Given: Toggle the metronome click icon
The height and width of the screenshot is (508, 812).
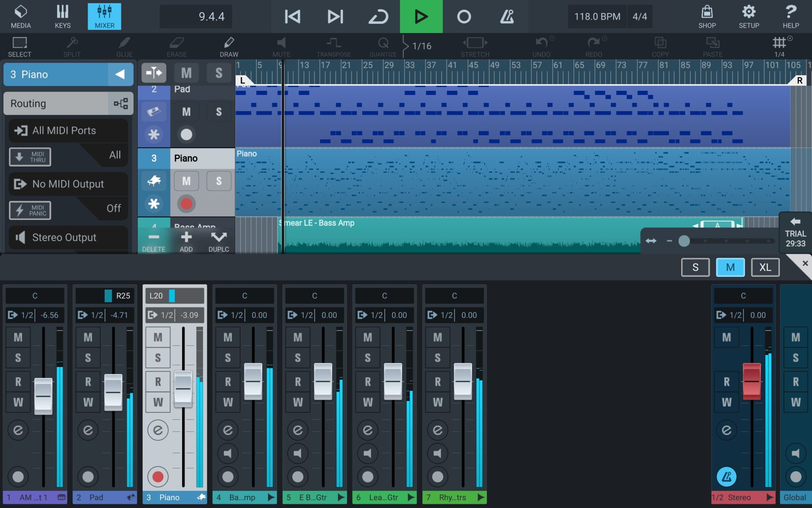Looking at the screenshot, I should [506, 17].
